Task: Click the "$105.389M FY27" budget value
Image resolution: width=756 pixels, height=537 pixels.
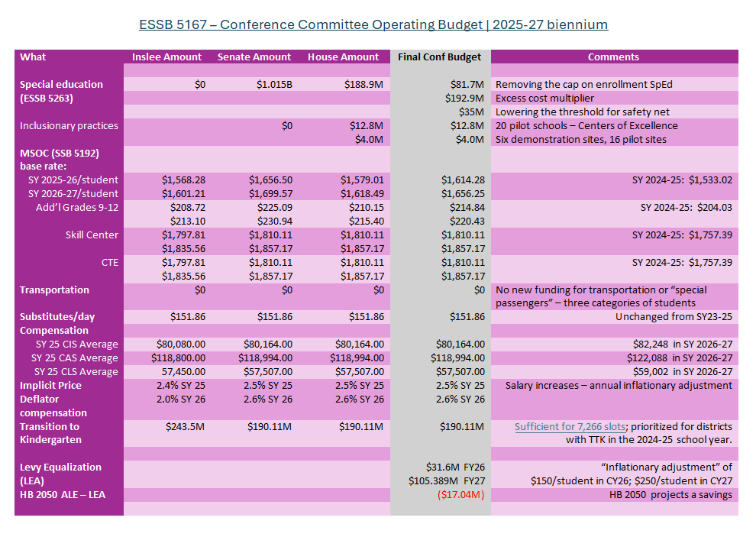Action: (447, 480)
